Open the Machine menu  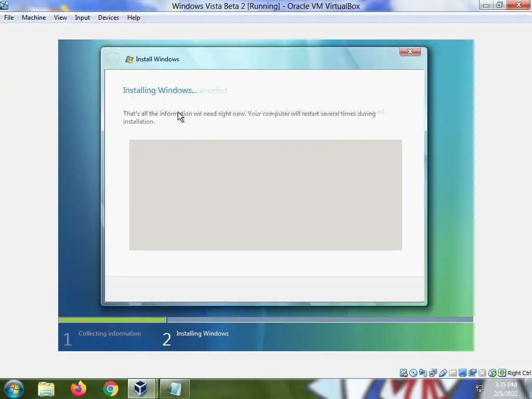(x=34, y=18)
